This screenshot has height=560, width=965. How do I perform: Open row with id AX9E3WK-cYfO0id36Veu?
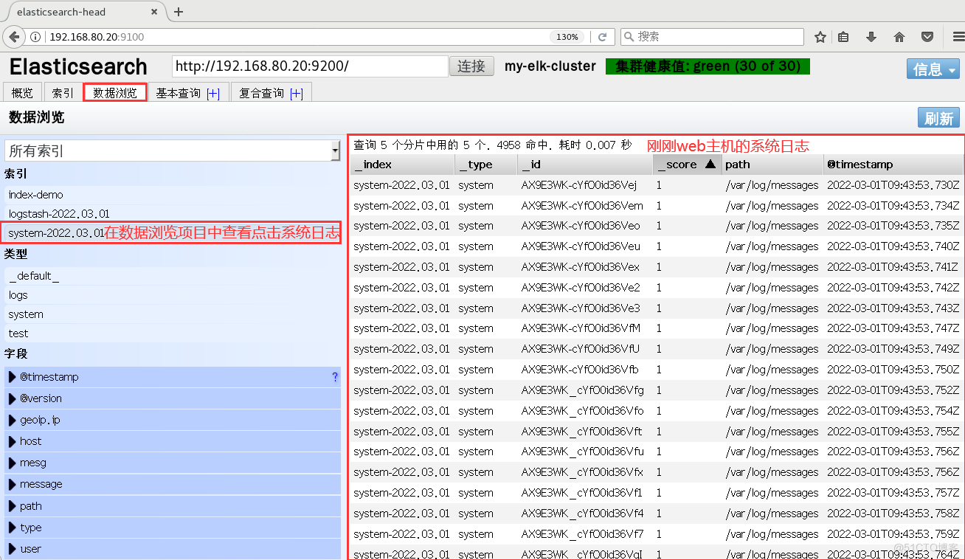tap(581, 246)
